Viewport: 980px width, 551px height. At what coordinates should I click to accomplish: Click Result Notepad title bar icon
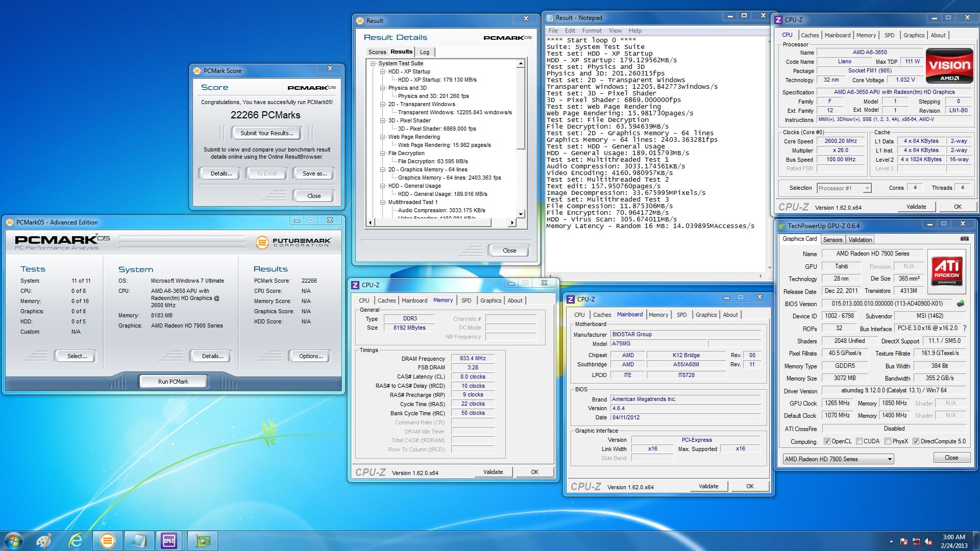550,18
